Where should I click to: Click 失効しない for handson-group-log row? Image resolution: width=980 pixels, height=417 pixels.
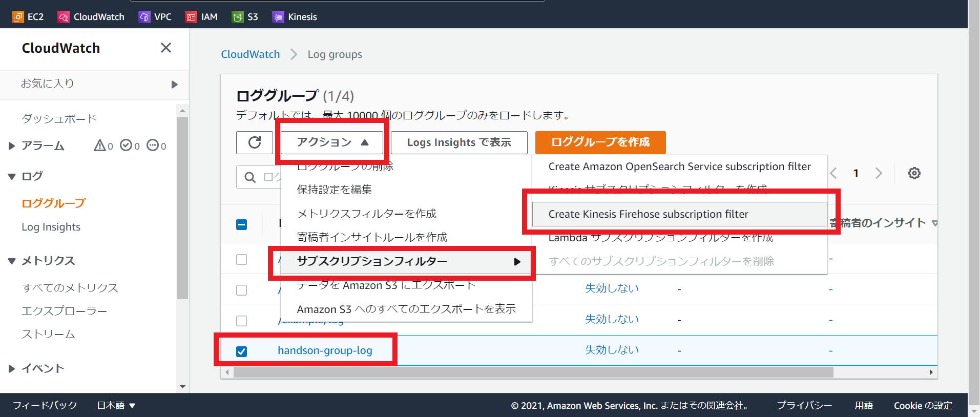[x=612, y=350]
